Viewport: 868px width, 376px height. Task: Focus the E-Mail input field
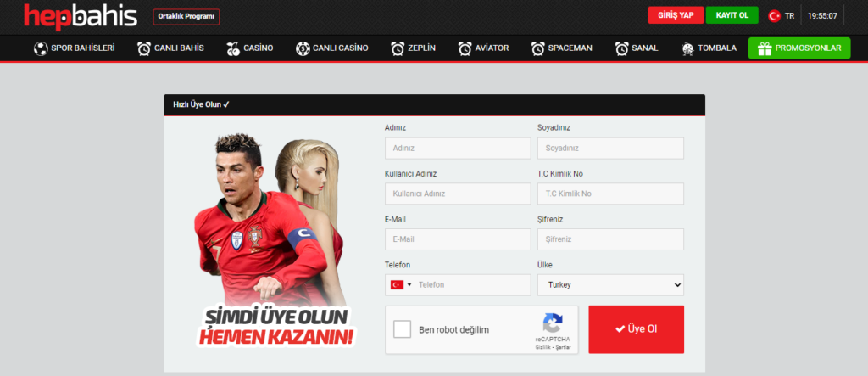[458, 239]
